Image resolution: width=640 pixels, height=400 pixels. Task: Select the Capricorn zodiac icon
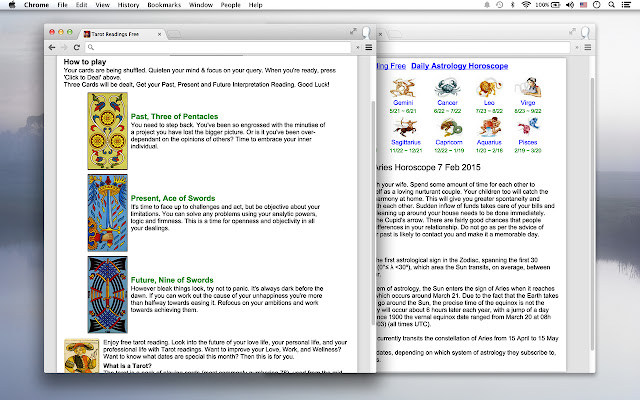pyautogui.click(x=449, y=127)
